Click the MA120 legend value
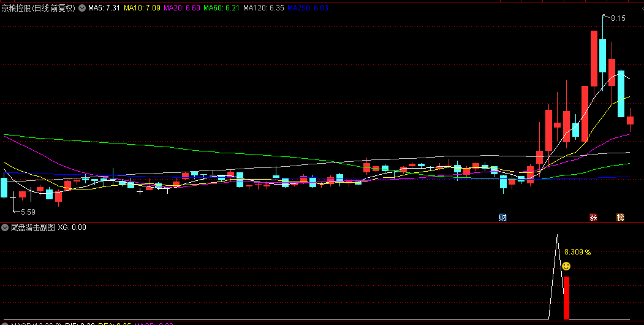The width and height of the screenshot is (644, 325). coord(263,9)
